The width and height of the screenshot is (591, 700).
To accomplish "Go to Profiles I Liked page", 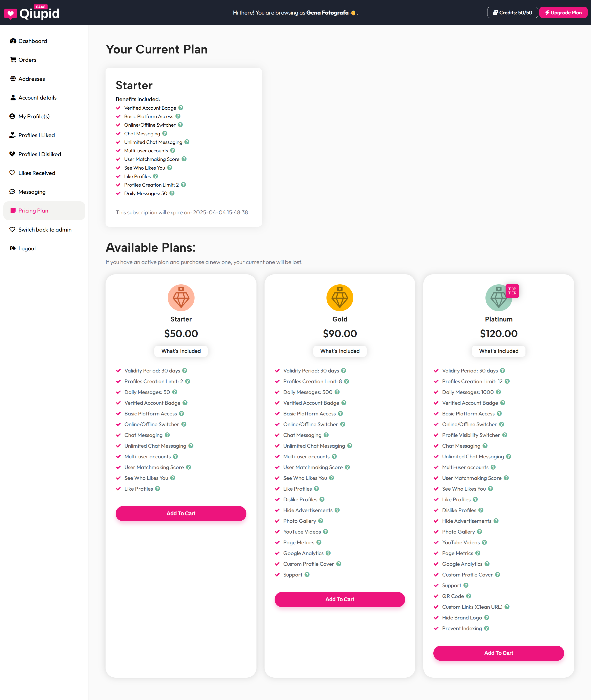I will pos(36,135).
